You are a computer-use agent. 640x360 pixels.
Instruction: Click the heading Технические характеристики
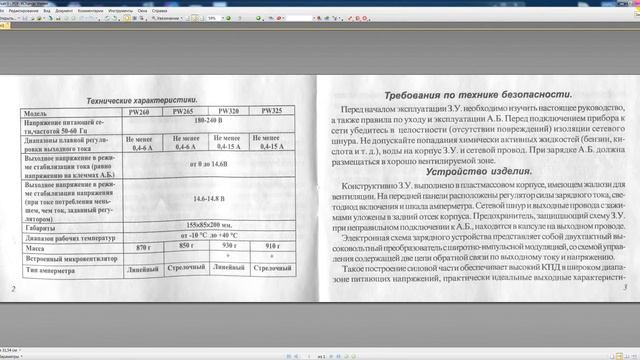142,100
